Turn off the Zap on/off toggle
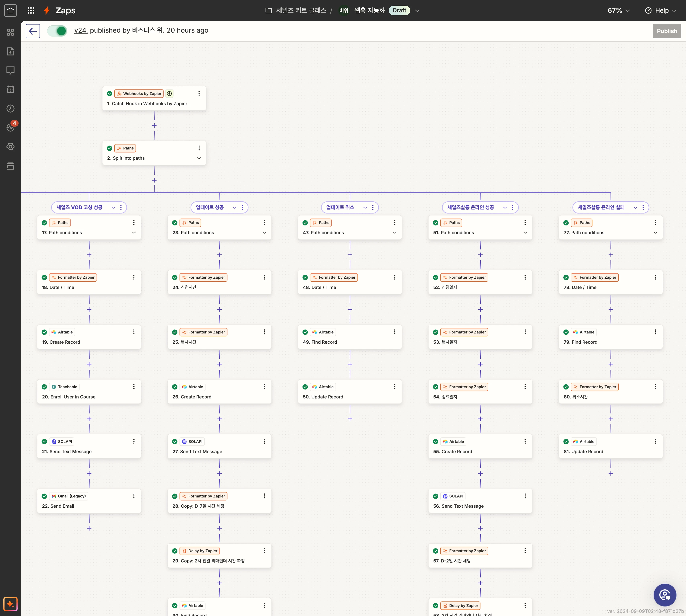Image resolution: width=686 pixels, height=616 pixels. pos(57,31)
